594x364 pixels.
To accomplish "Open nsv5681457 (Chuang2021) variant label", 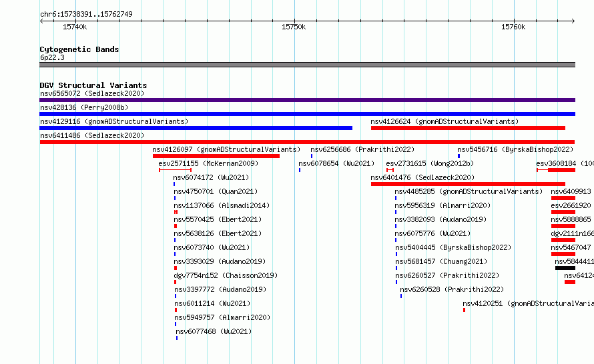I will point(441,261).
